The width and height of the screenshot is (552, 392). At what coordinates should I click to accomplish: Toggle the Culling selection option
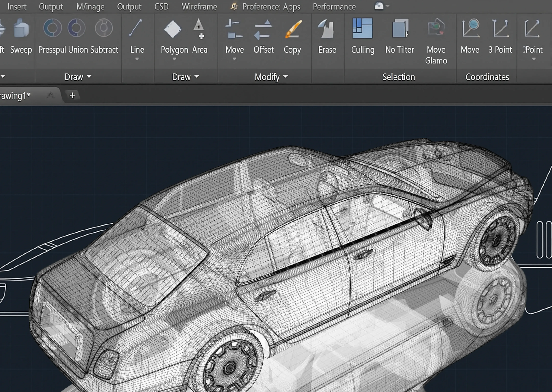click(x=362, y=28)
